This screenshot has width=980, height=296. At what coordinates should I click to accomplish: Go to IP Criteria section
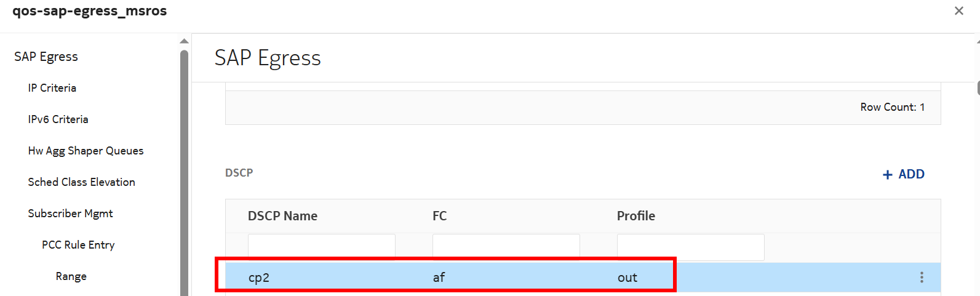52,88
